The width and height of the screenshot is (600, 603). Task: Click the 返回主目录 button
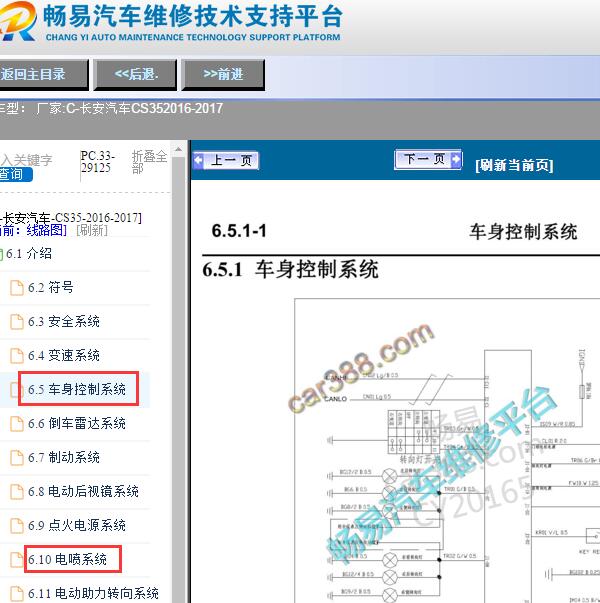click(43, 75)
